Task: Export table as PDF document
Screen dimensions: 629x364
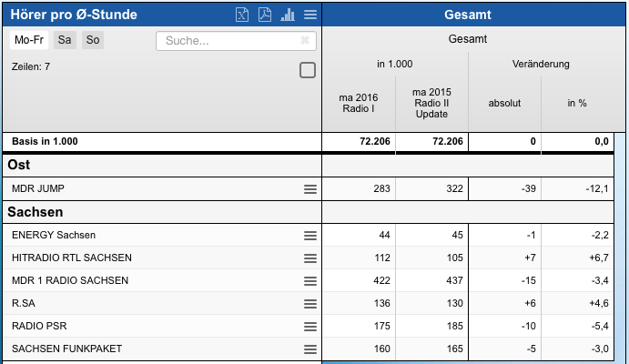Action: (x=265, y=15)
